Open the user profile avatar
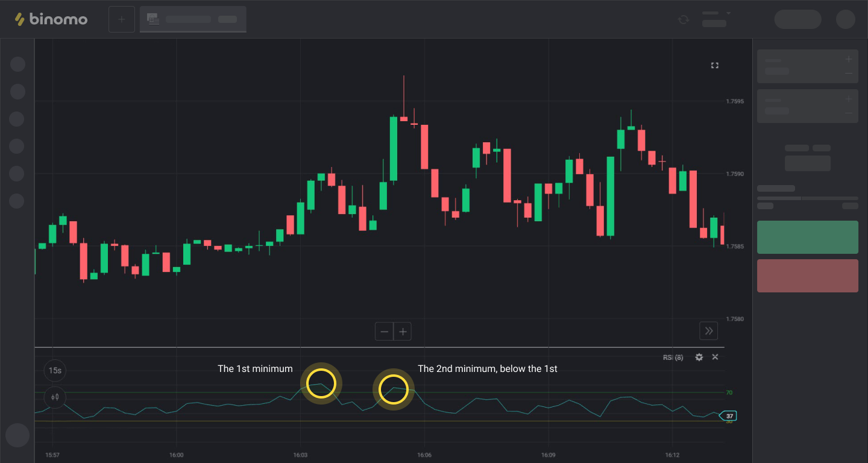The height and width of the screenshot is (463, 868). coord(846,19)
